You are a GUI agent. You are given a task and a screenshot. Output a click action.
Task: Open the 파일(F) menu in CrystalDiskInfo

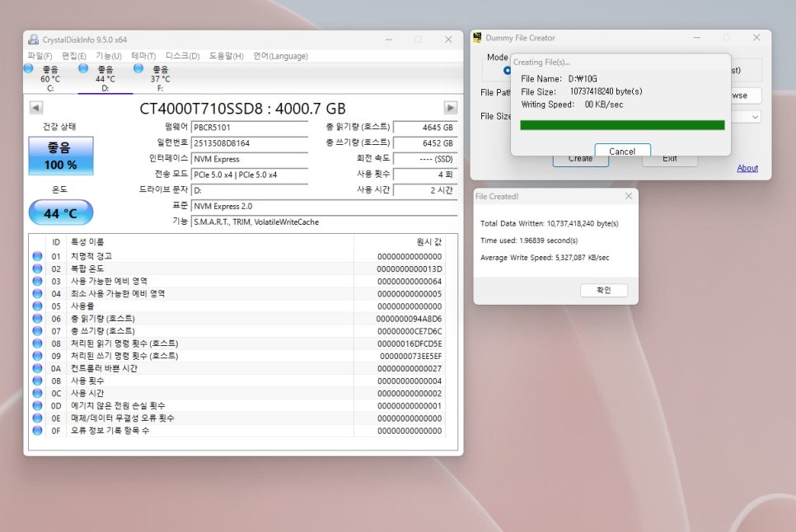click(40, 56)
